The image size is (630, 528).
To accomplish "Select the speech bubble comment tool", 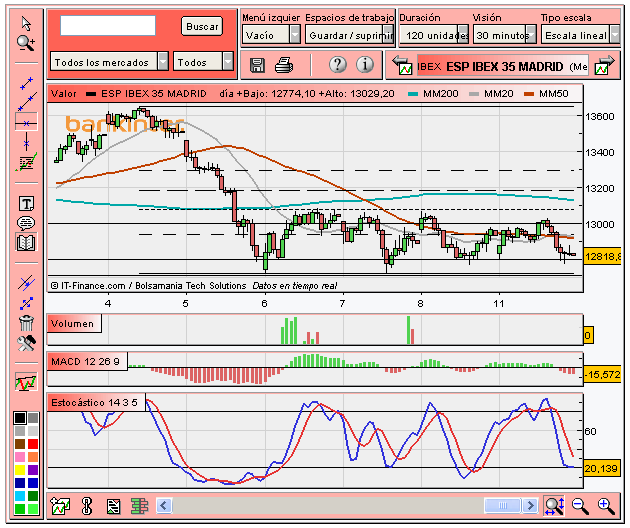I will [x=26, y=223].
